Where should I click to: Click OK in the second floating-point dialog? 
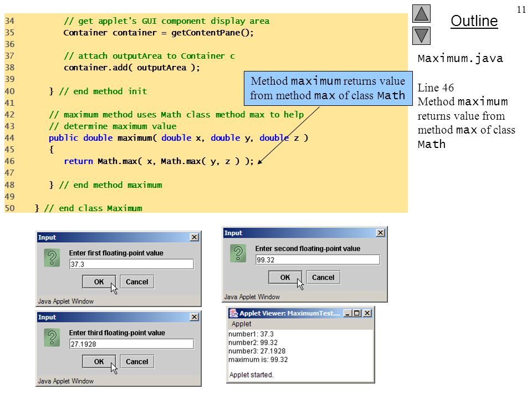tap(285, 277)
